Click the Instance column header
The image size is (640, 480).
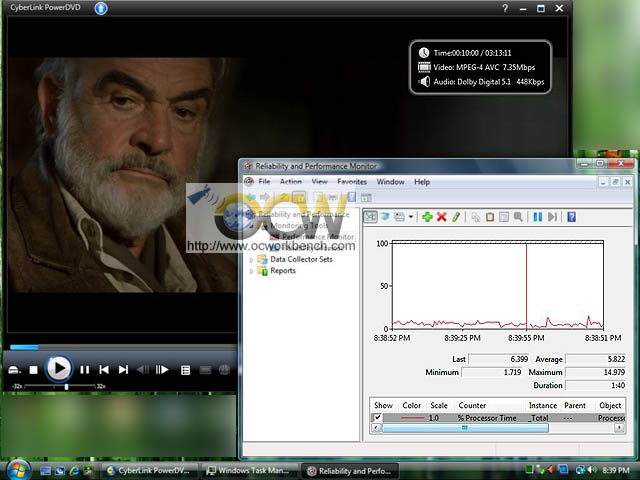tap(543, 405)
